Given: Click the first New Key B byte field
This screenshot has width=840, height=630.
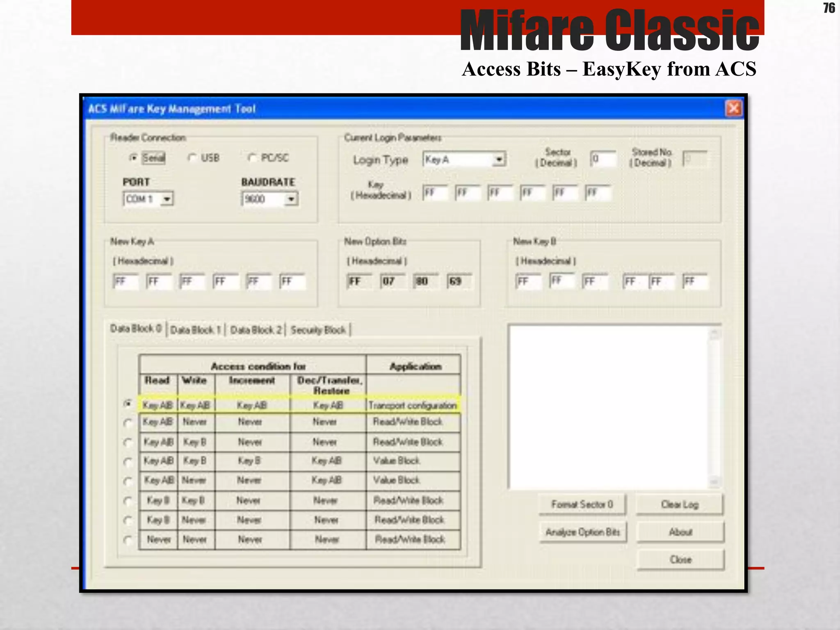Looking at the screenshot, I should (x=528, y=282).
